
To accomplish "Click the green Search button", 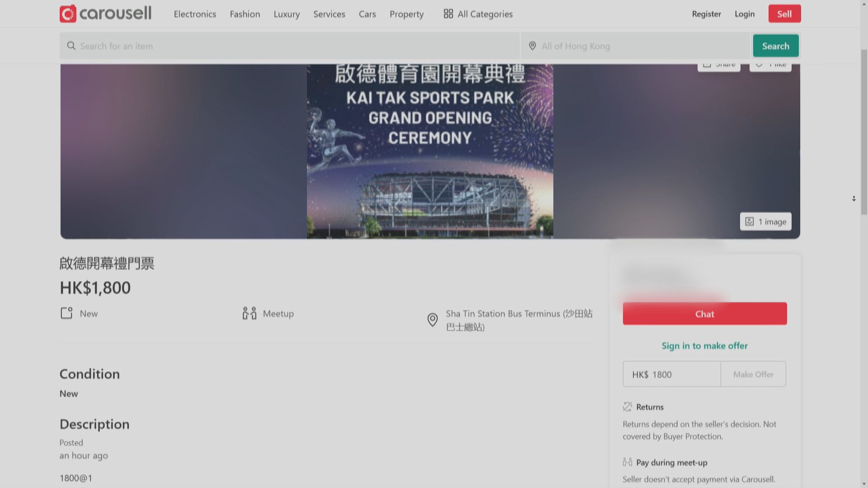I will [775, 46].
